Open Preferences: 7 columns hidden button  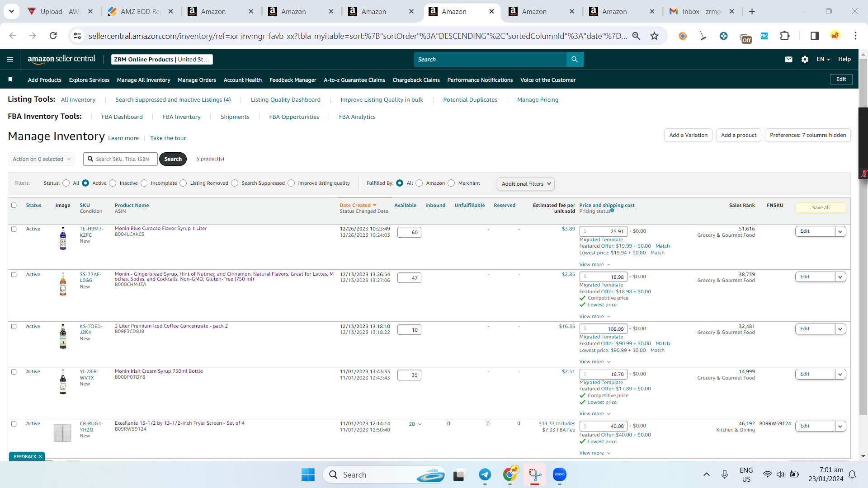[807, 135]
